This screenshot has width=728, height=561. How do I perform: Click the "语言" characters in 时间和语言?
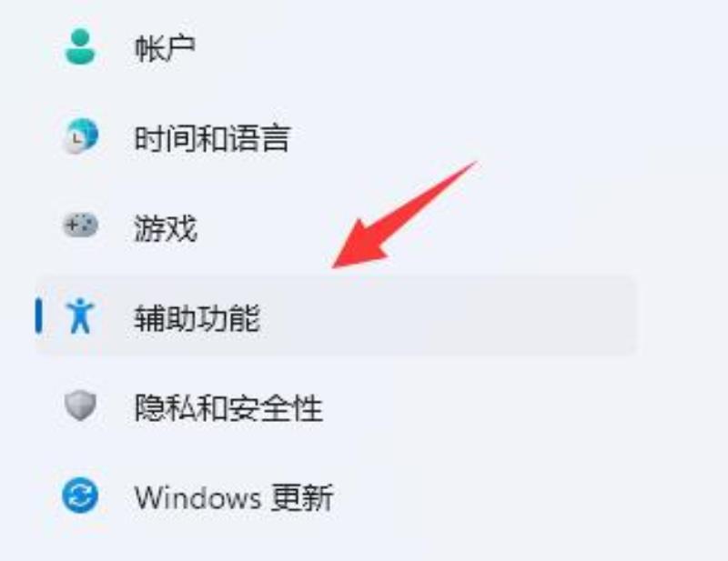(x=259, y=138)
